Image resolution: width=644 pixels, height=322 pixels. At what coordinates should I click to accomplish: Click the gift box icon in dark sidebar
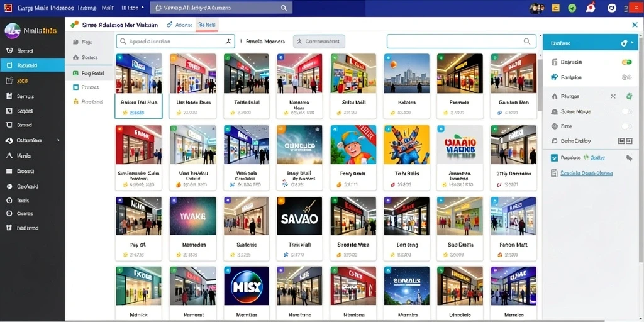[x=9, y=228]
